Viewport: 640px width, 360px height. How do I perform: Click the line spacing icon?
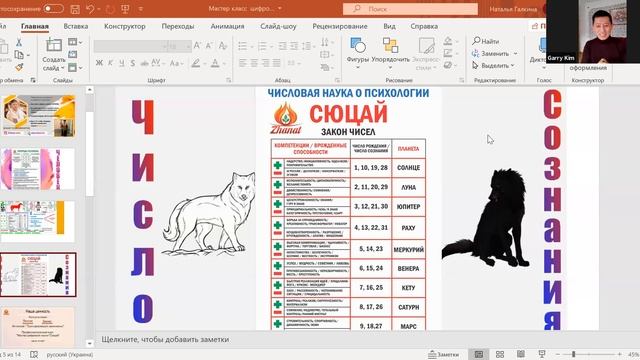click(307, 46)
